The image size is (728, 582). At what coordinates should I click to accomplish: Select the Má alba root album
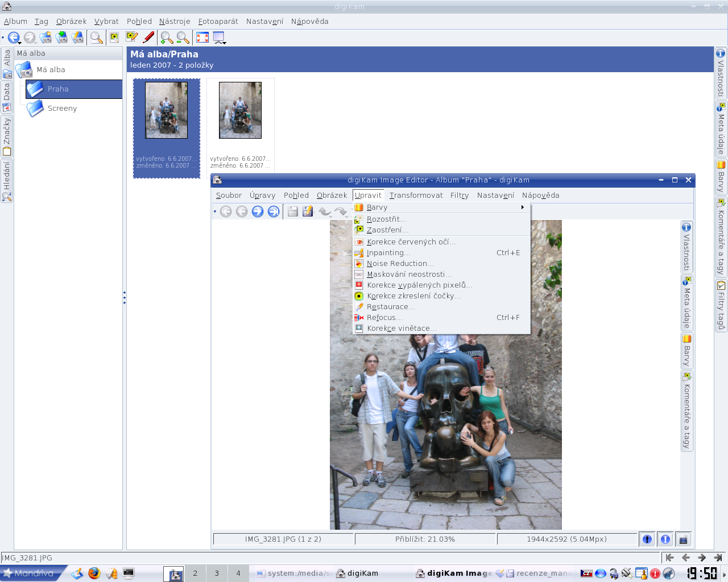click(51, 70)
